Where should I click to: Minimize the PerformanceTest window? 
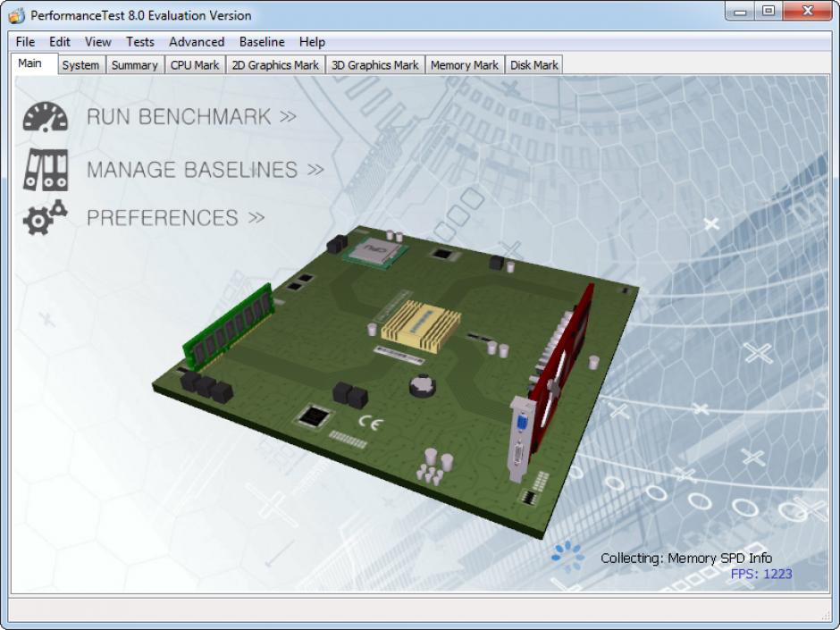[740, 11]
